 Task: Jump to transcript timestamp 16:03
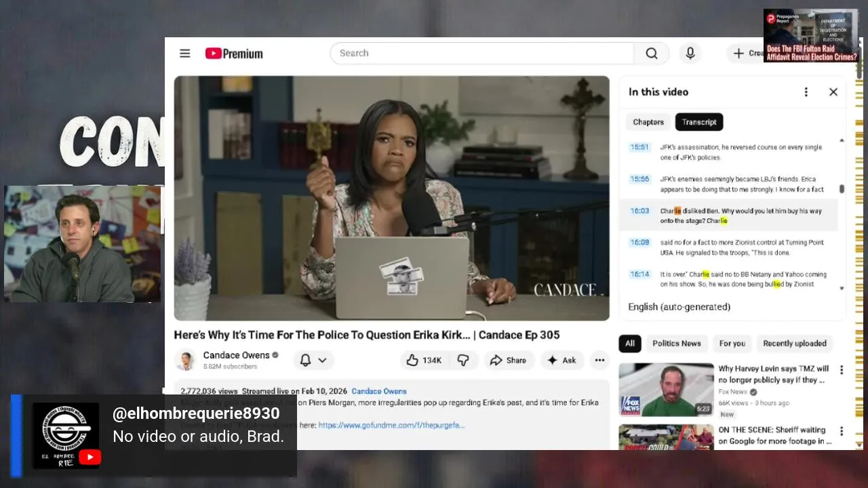coord(639,211)
